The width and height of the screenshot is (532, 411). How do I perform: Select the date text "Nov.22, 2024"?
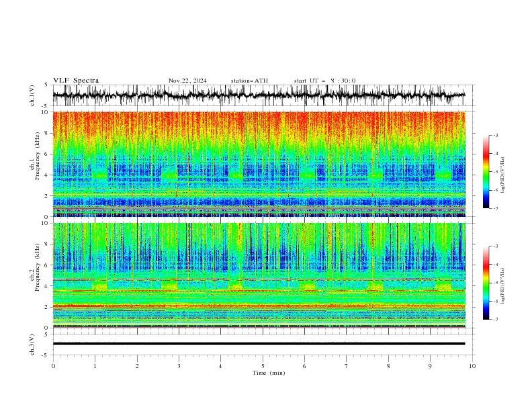click(x=187, y=81)
